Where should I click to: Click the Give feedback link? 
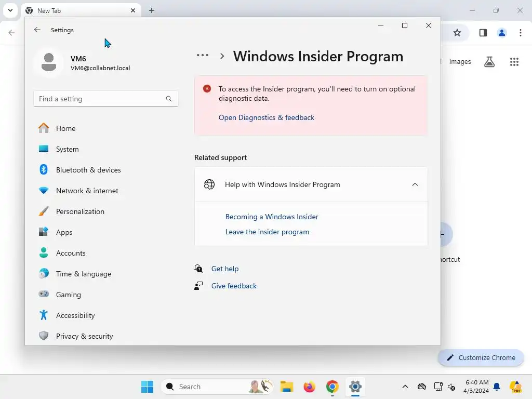tap(234, 286)
